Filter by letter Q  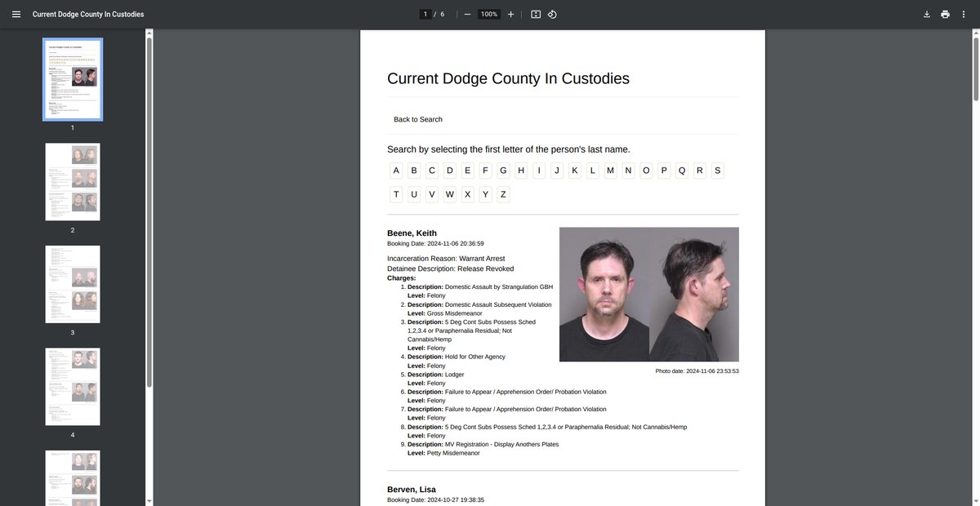click(x=682, y=171)
